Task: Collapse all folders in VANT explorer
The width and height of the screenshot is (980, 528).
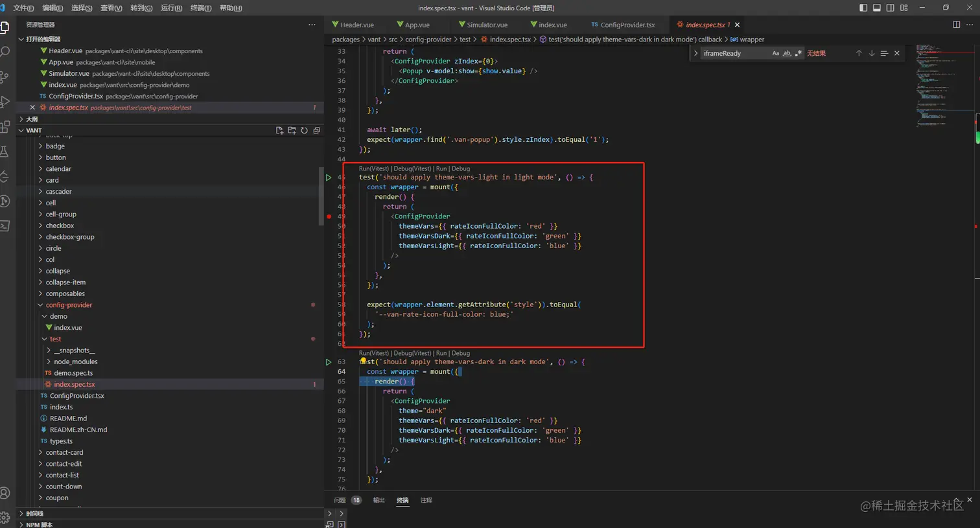Action: (316, 130)
